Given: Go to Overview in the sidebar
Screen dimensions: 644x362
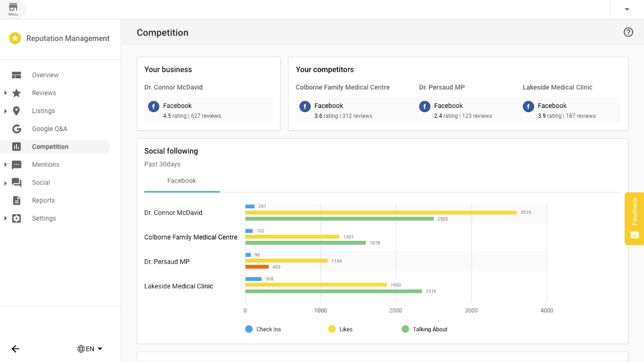Looking at the screenshot, I should (x=45, y=75).
